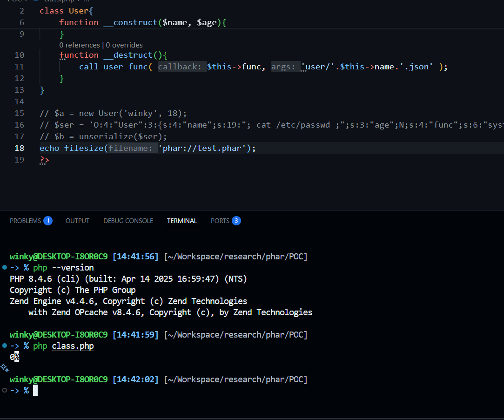Viewport: 504px width, 420px height.
Task: Click the blue marker beside "php --version"
Action: 5,268
